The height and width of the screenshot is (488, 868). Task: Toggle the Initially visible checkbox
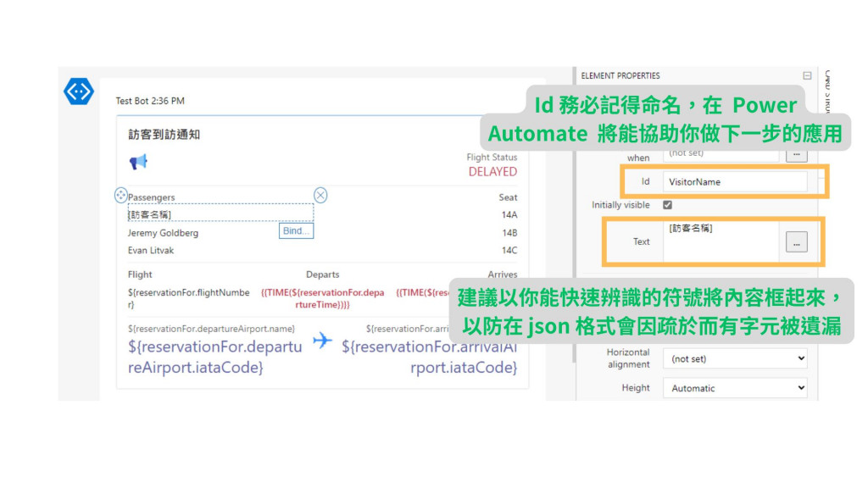pyautogui.click(x=668, y=205)
